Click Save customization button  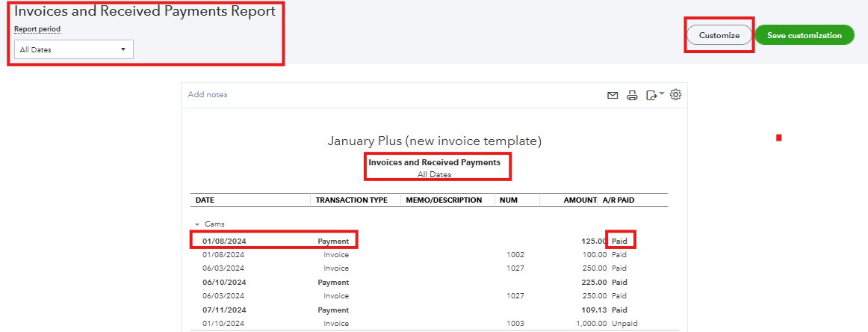click(805, 35)
